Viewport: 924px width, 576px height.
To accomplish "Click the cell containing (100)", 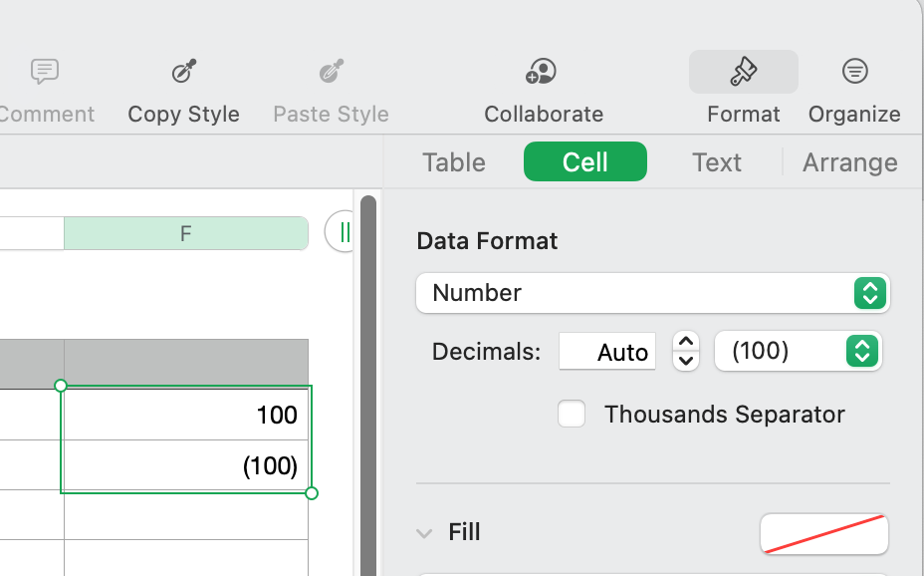I will point(186,465).
